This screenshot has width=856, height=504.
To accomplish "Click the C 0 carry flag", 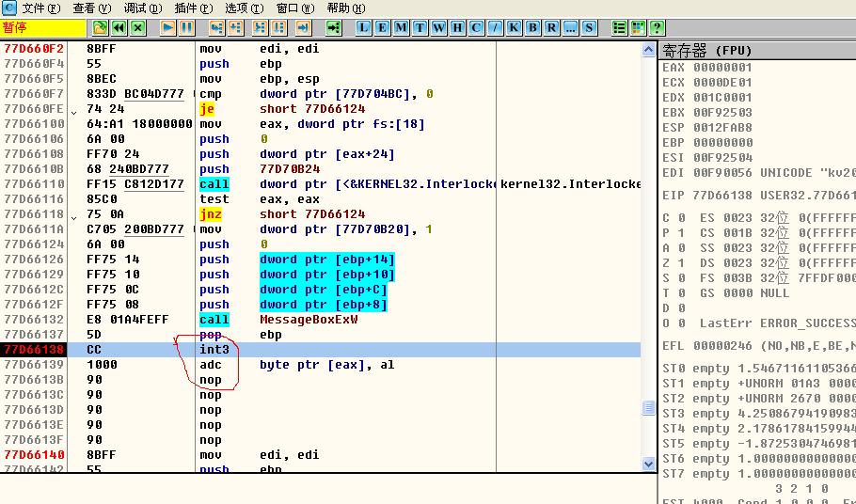I will [674, 218].
